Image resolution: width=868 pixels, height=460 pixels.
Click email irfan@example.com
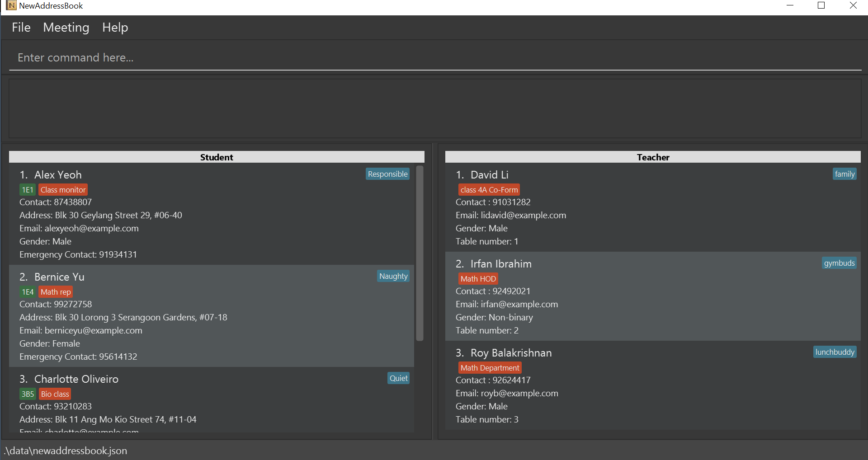tap(507, 304)
